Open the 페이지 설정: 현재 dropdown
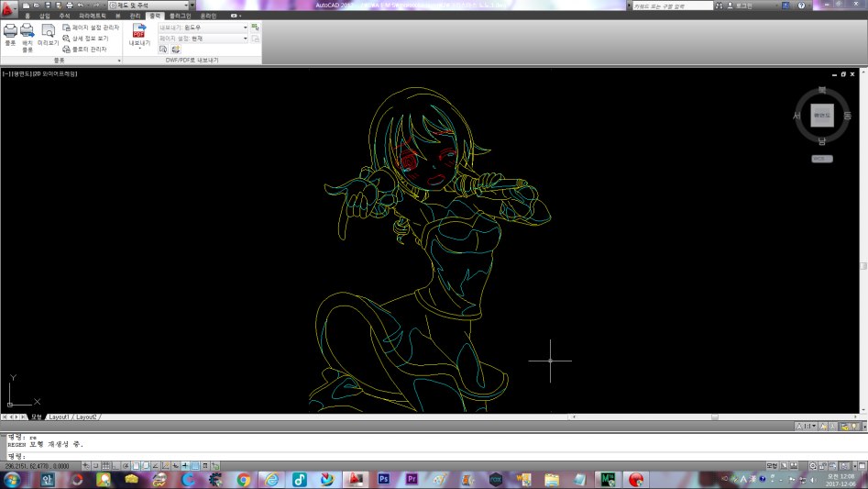 pos(203,39)
